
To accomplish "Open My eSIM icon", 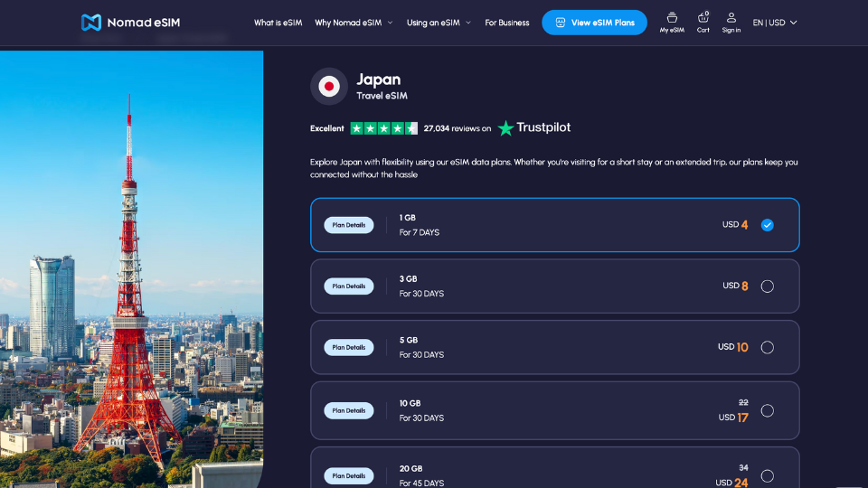I will pos(672,18).
